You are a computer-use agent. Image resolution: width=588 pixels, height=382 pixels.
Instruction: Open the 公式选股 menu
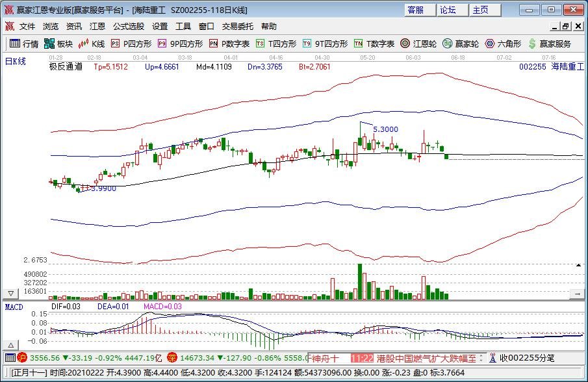click(x=129, y=26)
